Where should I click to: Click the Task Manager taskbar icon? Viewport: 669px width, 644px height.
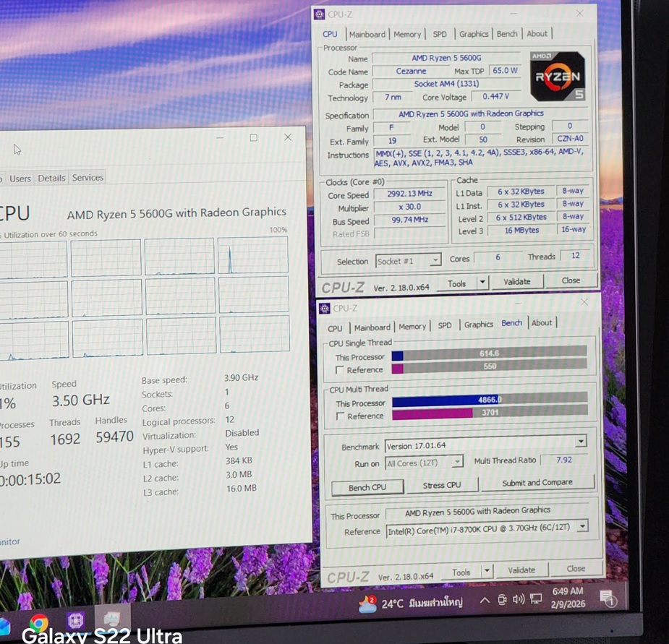click(x=111, y=619)
